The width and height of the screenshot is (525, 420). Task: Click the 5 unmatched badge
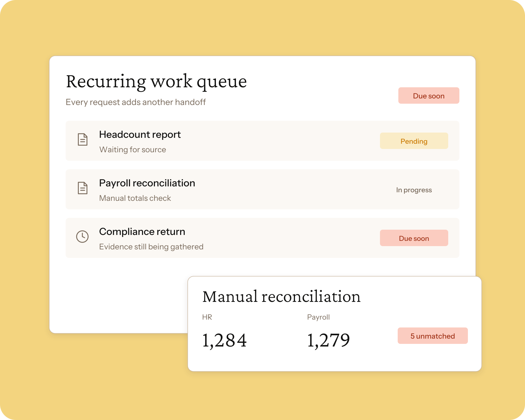pos(432,336)
